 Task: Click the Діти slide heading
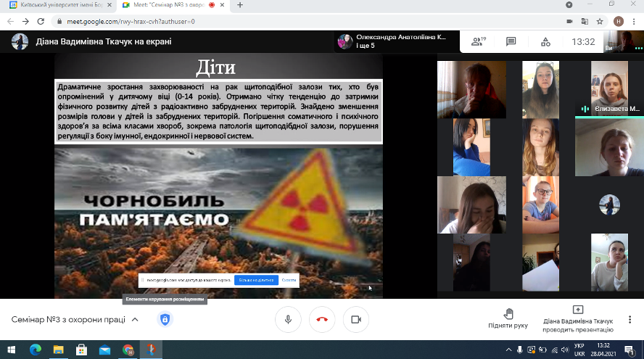pyautogui.click(x=215, y=67)
